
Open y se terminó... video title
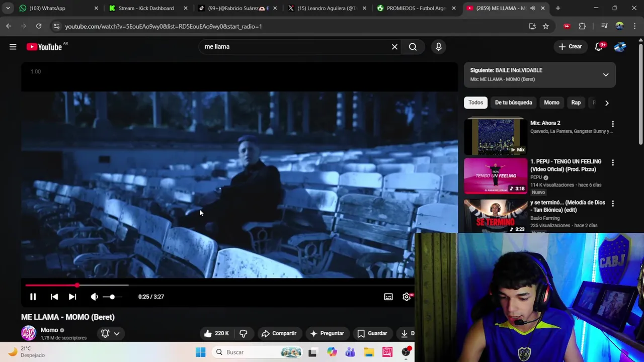568,206
